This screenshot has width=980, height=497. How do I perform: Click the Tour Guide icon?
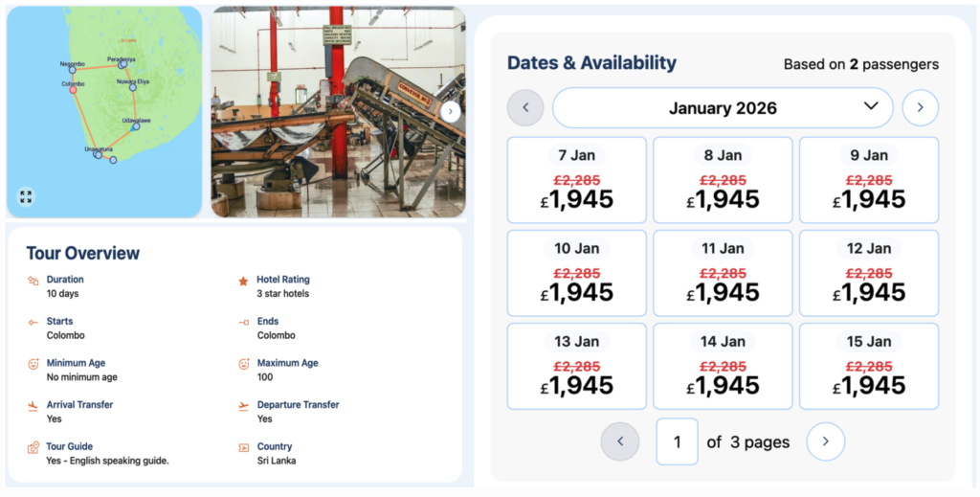click(x=33, y=447)
